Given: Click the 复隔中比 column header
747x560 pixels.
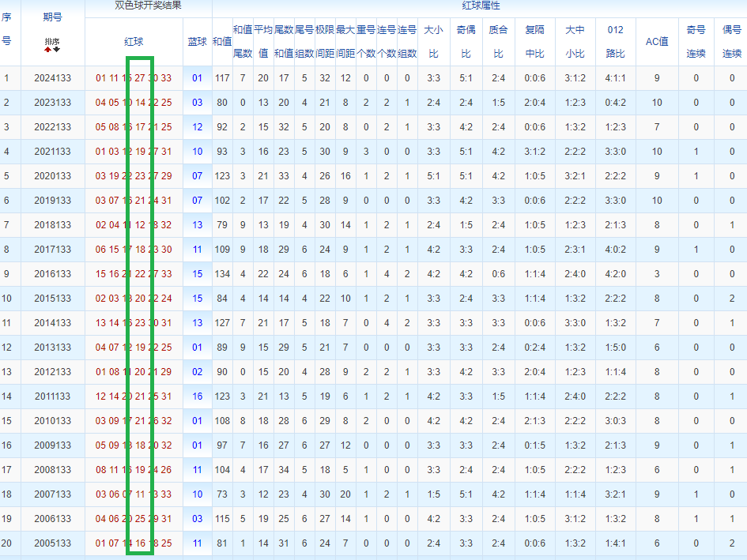Looking at the screenshot, I should [535, 42].
